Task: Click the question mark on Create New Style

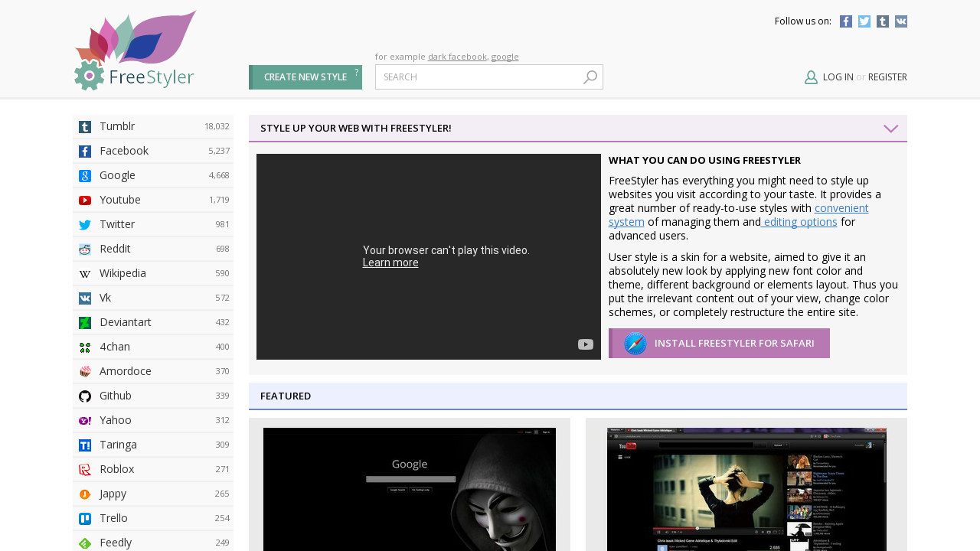Action: point(356,72)
